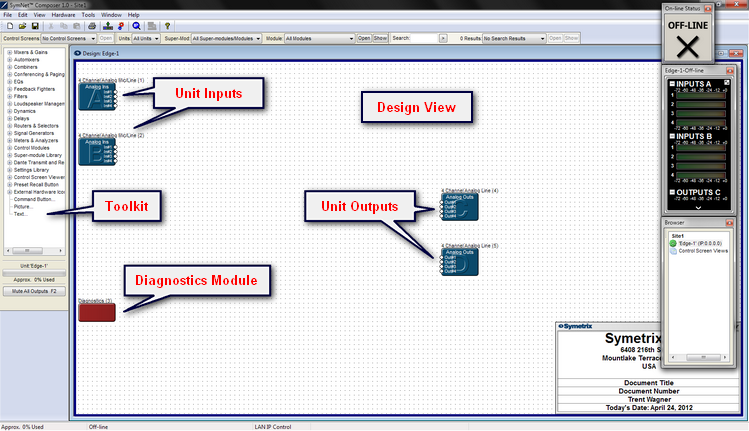Click Mute All Outputs F2 button
The height and width of the screenshot is (431, 749).
click(34, 291)
